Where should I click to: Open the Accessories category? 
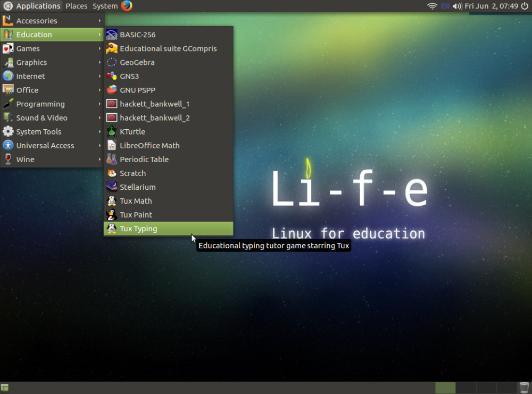click(52, 21)
